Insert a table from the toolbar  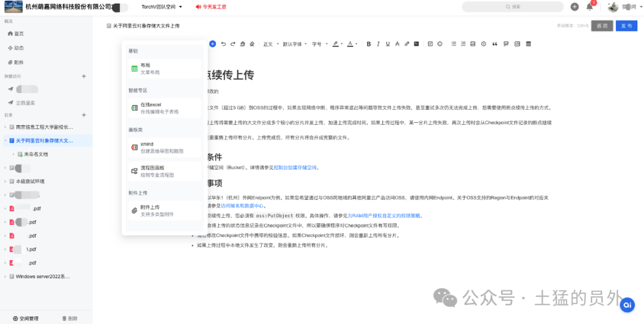pyautogui.click(x=528, y=44)
